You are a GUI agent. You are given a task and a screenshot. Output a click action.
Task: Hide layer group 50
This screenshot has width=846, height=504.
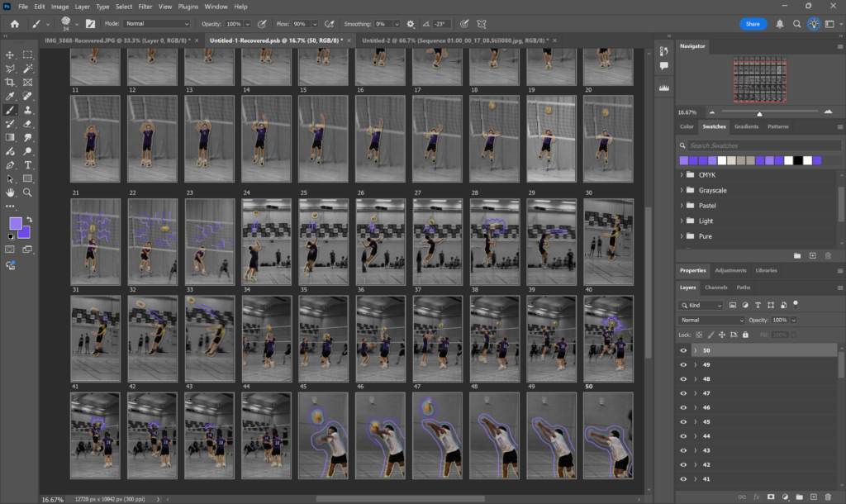[683, 350]
